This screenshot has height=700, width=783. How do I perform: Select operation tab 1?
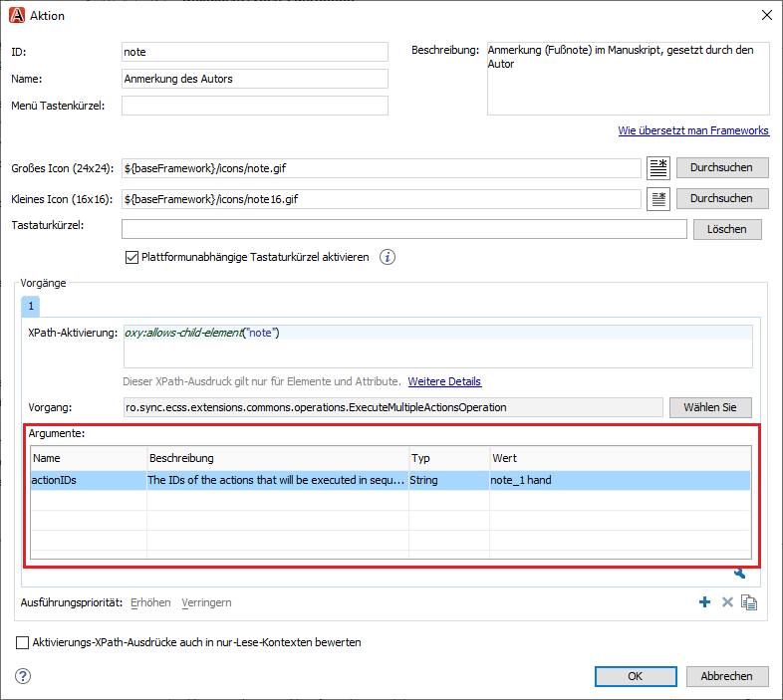[x=31, y=306]
